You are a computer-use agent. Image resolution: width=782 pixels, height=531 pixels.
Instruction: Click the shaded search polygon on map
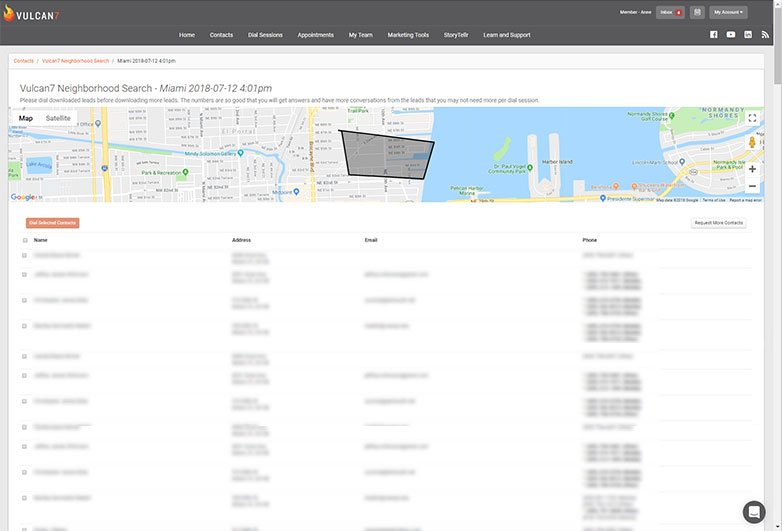[387, 155]
